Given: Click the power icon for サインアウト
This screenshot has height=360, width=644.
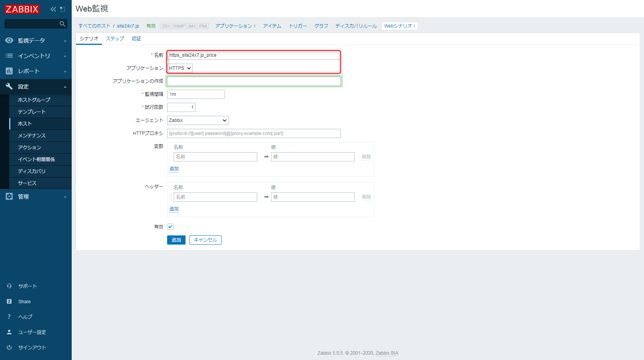Looking at the screenshot, I should [x=9, y=347].
